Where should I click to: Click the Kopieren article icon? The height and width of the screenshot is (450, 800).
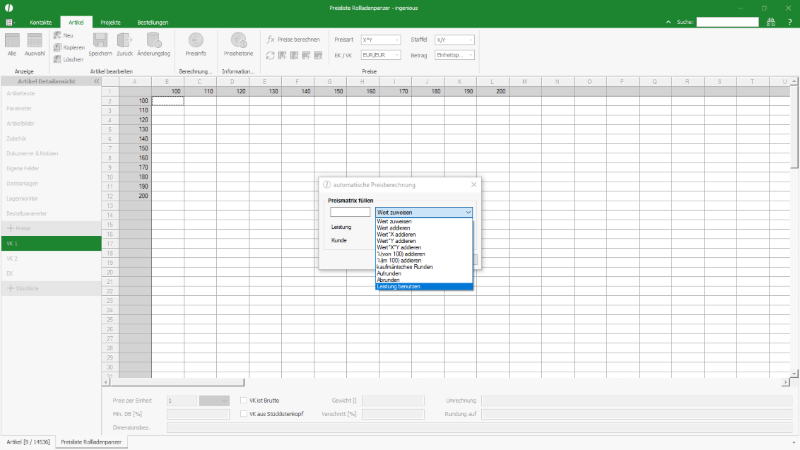click(x=58, y=47)
